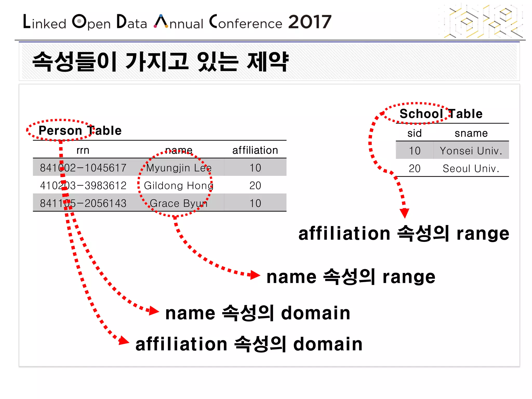The height and width of the screenshot is (399, 532).
Task: Select rrn cell '410203-3983612'
Action: [83, 185]
